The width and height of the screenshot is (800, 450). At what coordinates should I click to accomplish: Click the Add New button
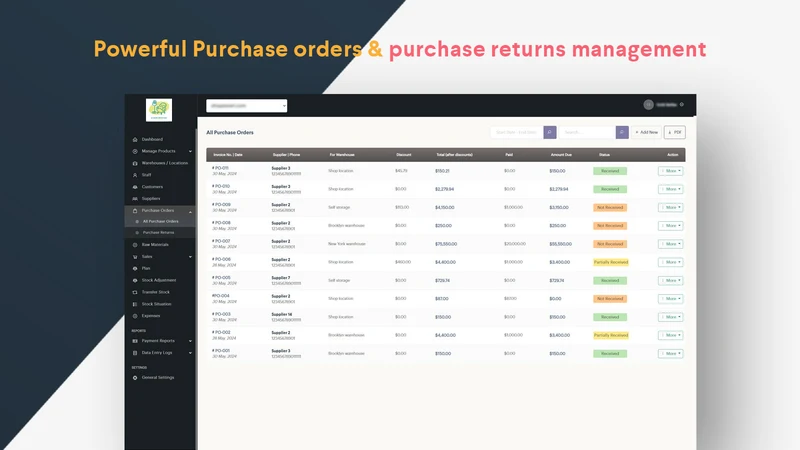tap(646, 132)
